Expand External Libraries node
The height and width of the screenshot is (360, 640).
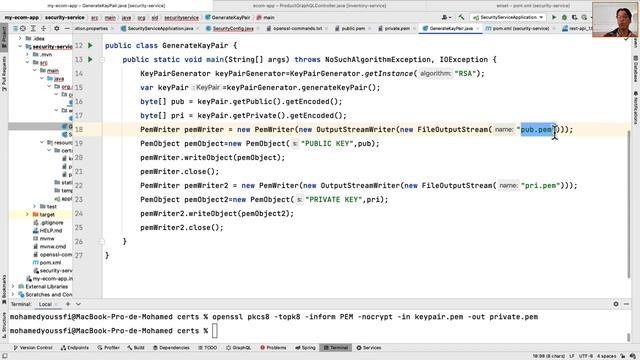(x=13, y=287)
